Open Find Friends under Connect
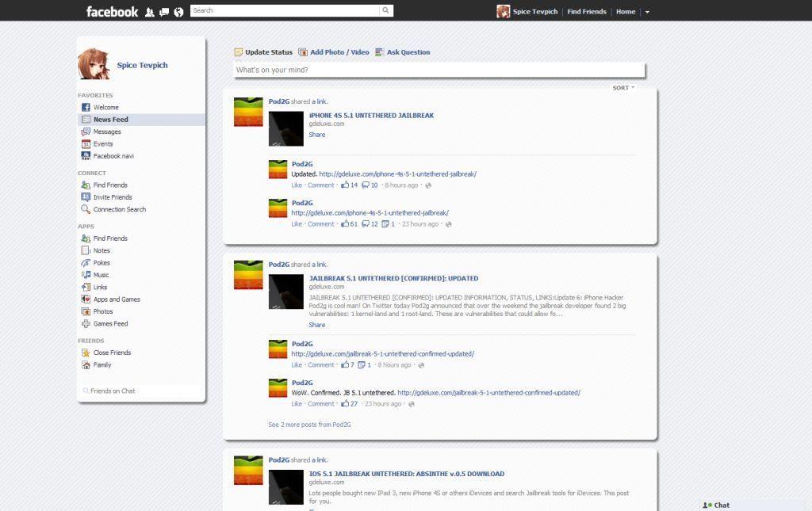812x511 pixels. 110,185
